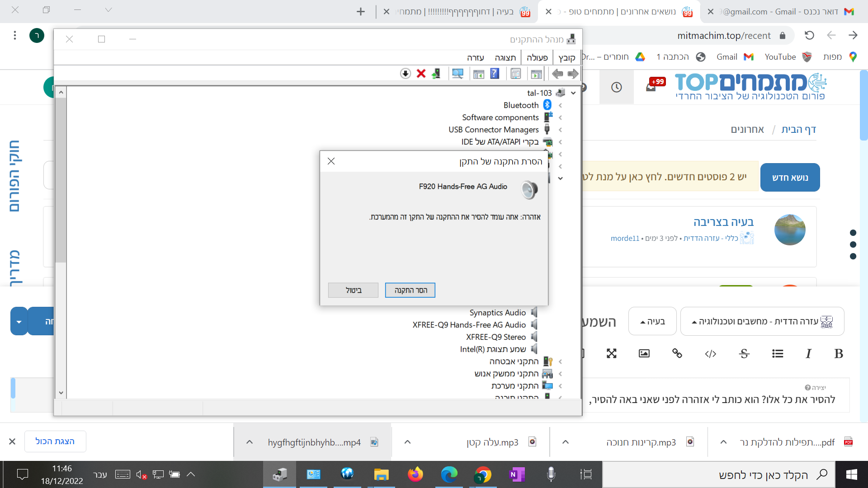Click the properties toolbar icon in Device Manager
The image size is (868, 488).
[x=515, y=74]
